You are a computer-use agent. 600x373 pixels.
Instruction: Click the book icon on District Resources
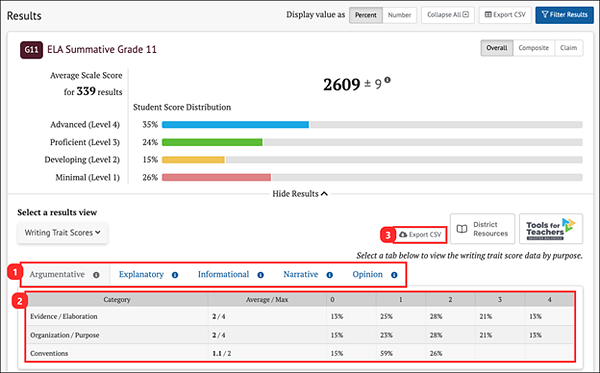pos(462,229)
